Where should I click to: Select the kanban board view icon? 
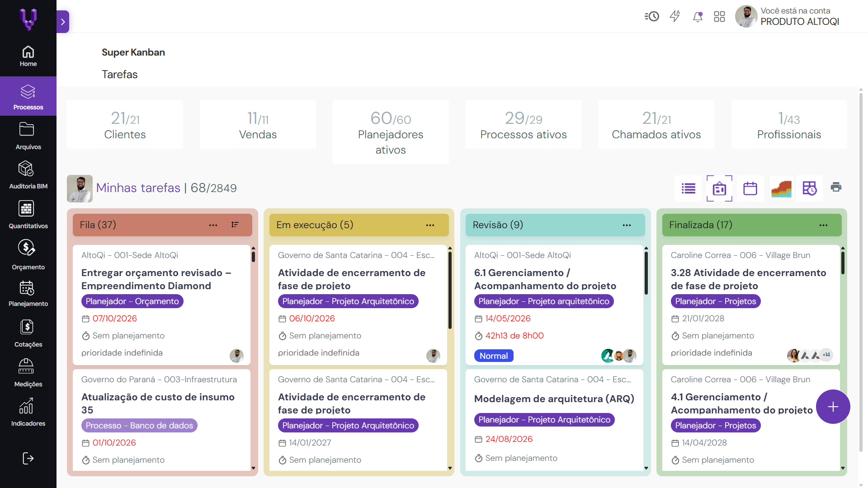pos(719,188)
